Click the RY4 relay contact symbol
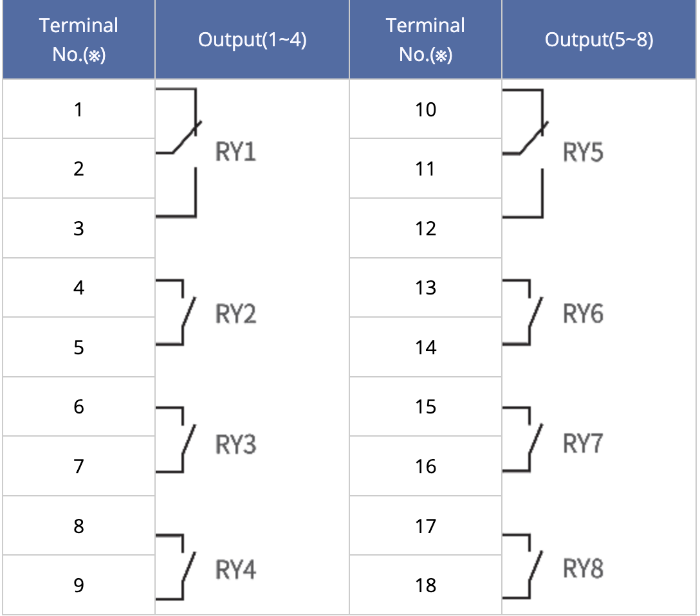The width and height of the screenshot is (700, 616). click(176, 567)
